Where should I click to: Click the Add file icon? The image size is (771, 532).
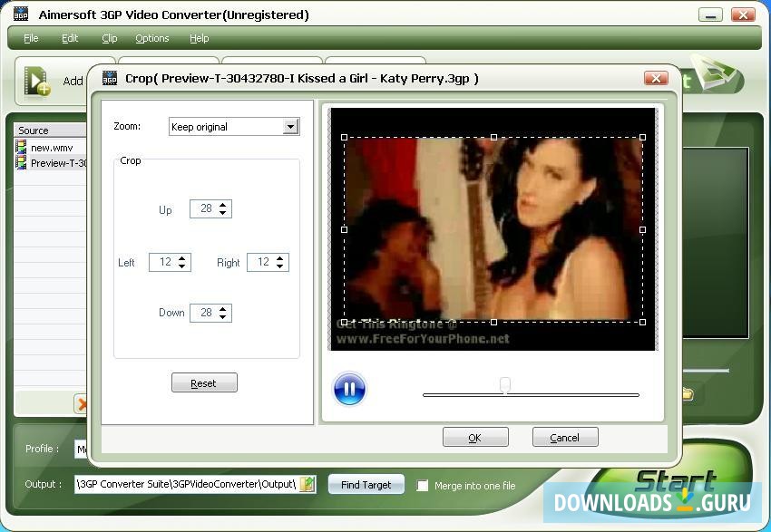click(x=37, y=81)
